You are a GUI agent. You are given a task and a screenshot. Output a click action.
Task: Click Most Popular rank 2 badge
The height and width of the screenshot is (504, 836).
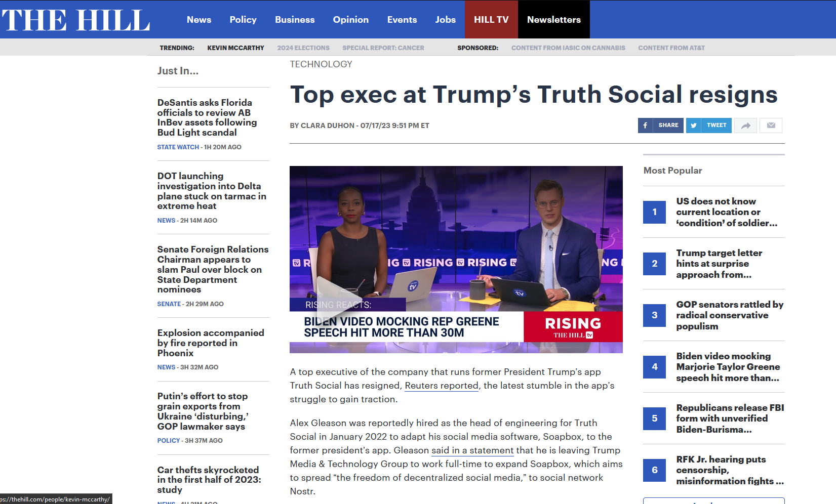(655, 264)
